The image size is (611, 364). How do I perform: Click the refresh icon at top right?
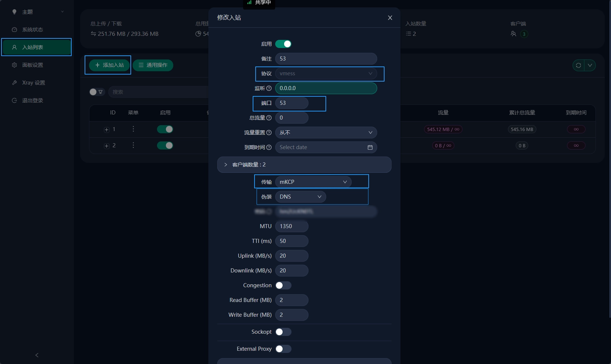tap(578, 65)
